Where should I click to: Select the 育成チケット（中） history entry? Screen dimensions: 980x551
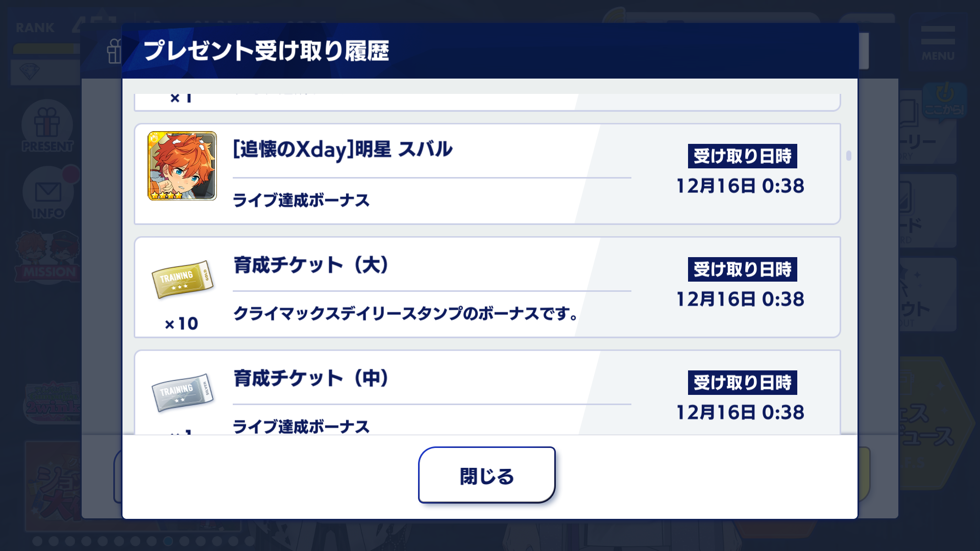coord(487,392)
